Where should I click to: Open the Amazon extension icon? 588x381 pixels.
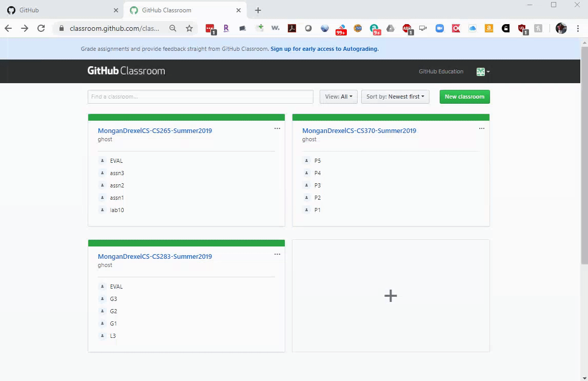pos(489,28)
